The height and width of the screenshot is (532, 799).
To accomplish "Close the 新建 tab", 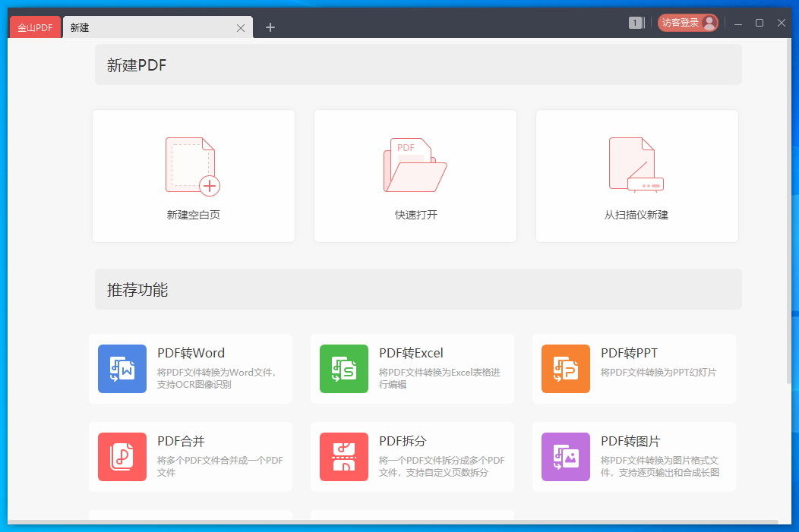I will tap(241, 28).
